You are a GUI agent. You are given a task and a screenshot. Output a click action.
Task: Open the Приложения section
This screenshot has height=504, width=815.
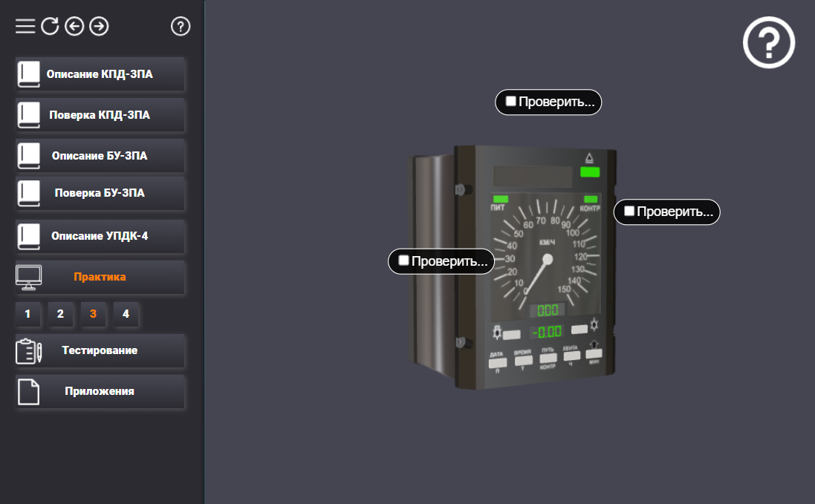coord(100,391)
